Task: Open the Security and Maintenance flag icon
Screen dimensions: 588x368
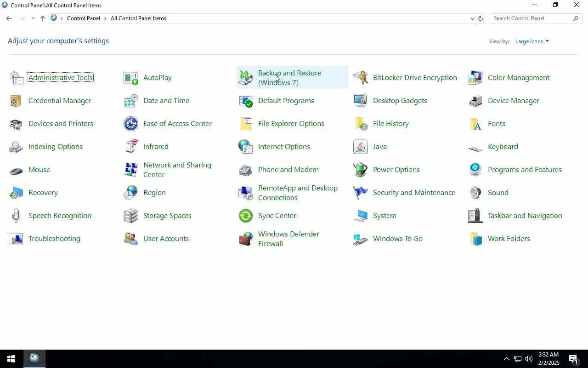Action: [x=361, y=193]
